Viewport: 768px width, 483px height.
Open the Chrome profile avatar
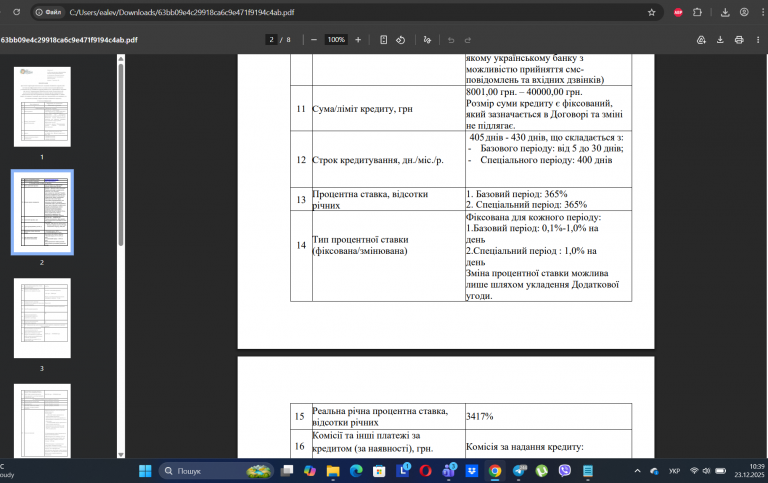744,13
